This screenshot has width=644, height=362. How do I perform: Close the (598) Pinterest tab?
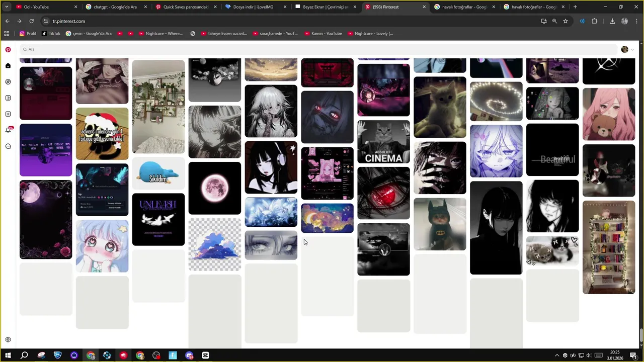[x=424, y=7]
